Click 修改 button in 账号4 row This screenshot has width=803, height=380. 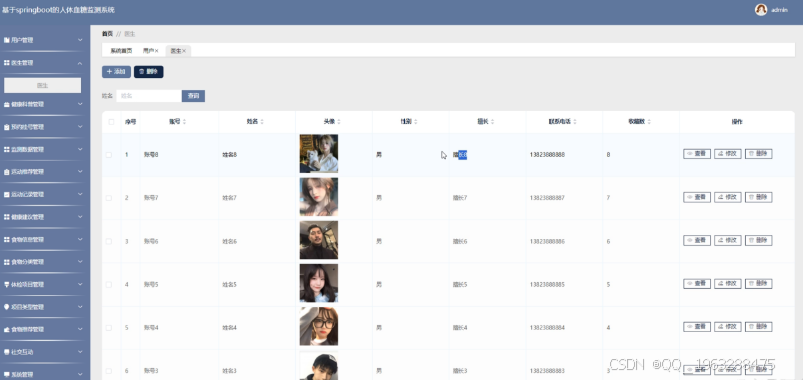coord(728,327)
